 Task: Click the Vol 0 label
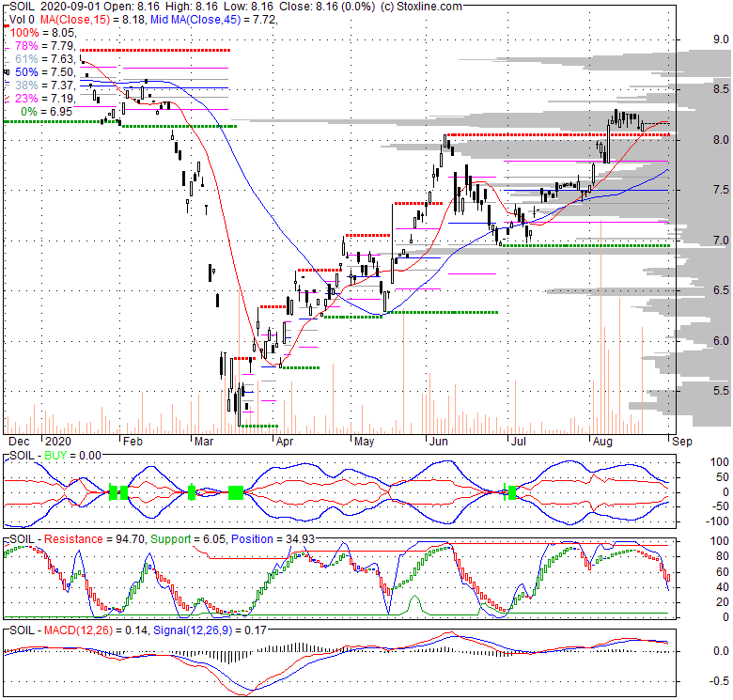(x=22, y=20)
